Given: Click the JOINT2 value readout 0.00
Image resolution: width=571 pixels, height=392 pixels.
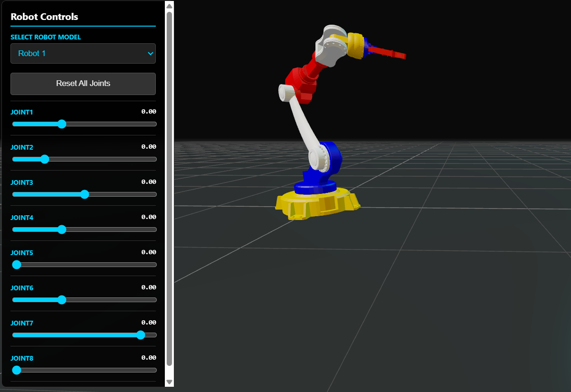Looking at the screenshot, I should click(x=149, y=147).
